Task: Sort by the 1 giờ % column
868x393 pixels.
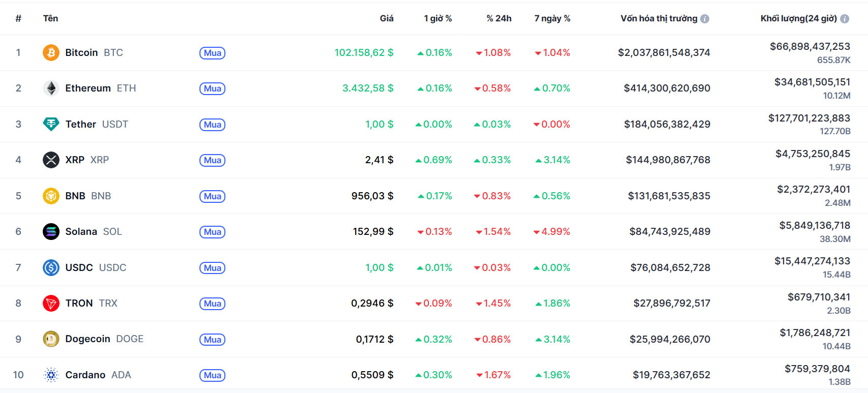Action: [x=438, y=18]
